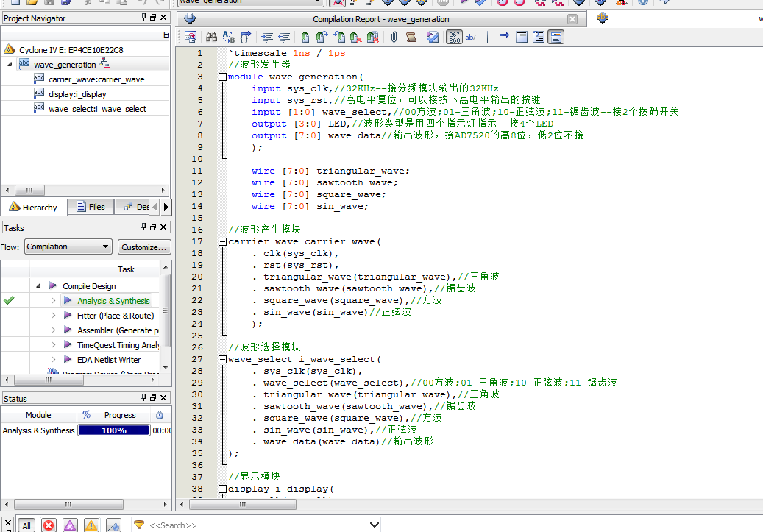Toggle line numbers display button (267/268)
This screenshot has width=763, height=532.
454,37
